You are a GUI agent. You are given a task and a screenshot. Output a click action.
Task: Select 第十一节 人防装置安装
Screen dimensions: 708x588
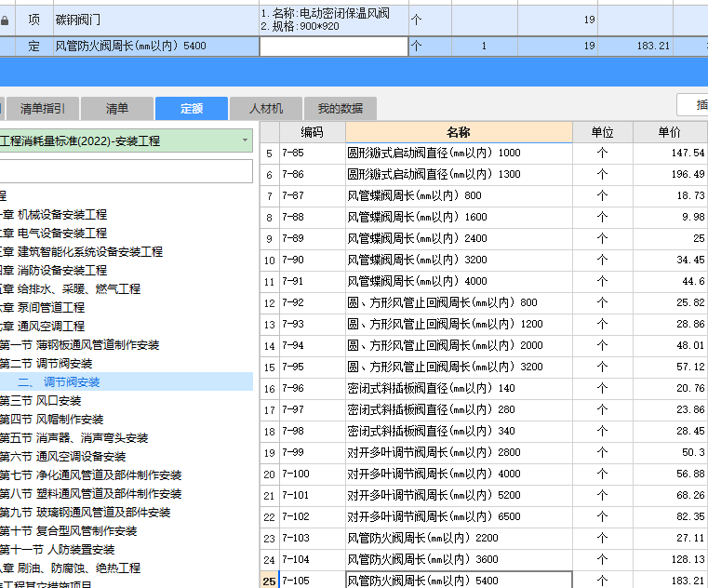click(x=58, y=550)
